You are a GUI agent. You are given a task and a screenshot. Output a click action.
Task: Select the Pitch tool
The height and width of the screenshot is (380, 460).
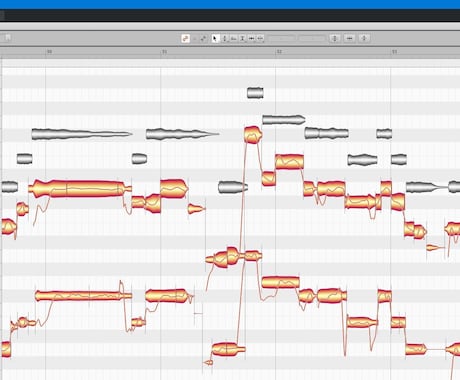(x=224, y=39)
